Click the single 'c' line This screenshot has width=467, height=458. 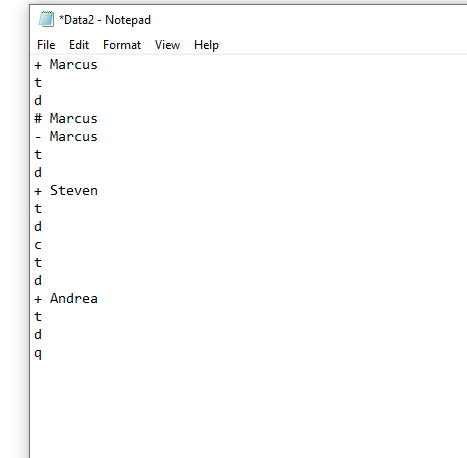(x=38, y=245)
